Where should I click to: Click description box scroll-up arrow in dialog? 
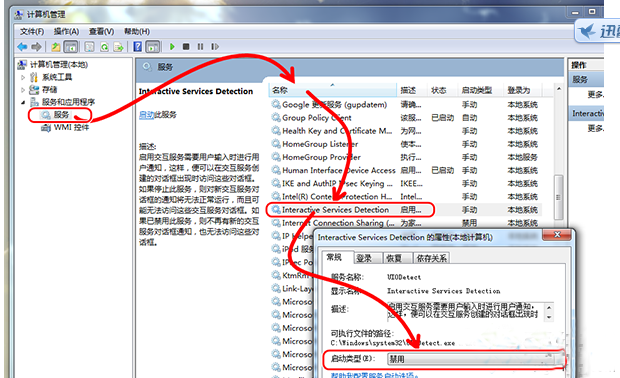tap(549, 307)
